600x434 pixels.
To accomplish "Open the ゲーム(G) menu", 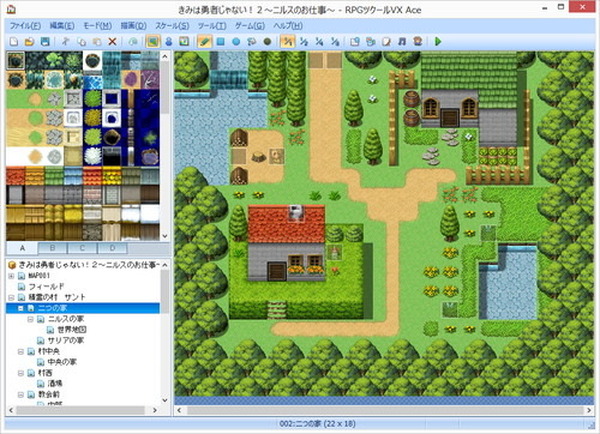I will coord(250,26).
